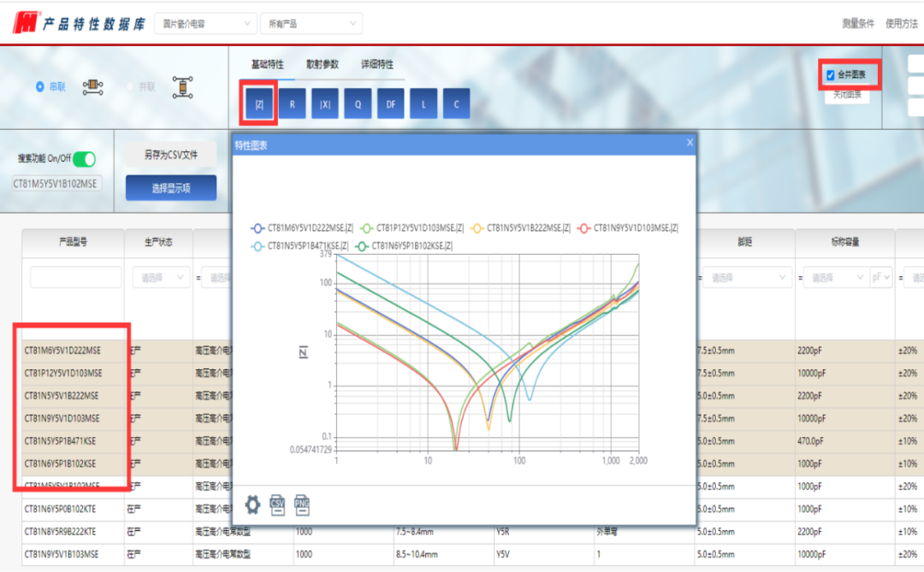The image size is (924, 572).
Task: Select the Q factor characteristic button
Action: tap(358, 104)
